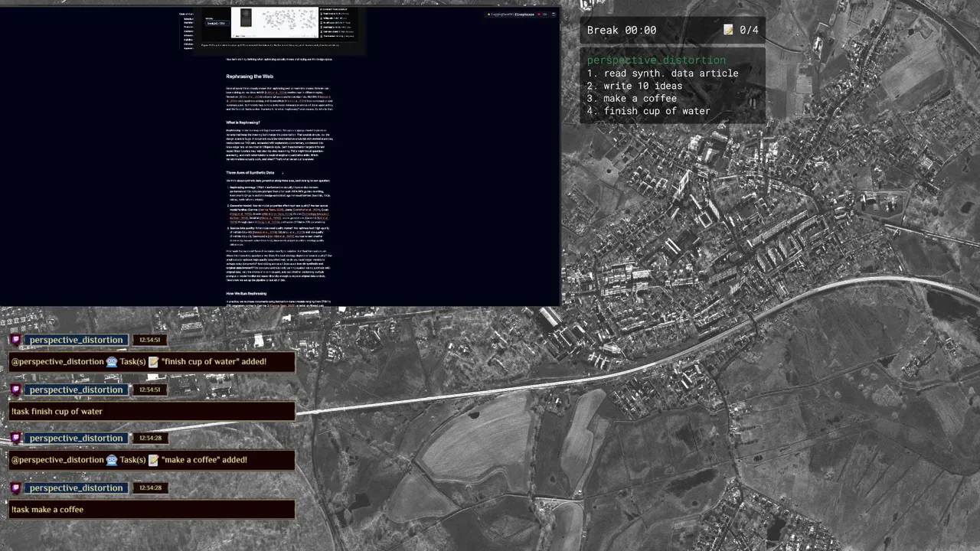The image size is (980, 551).
Task: Click username above '!task make a coffee' message
Action: pyautogui.click(x=76, y=487)
